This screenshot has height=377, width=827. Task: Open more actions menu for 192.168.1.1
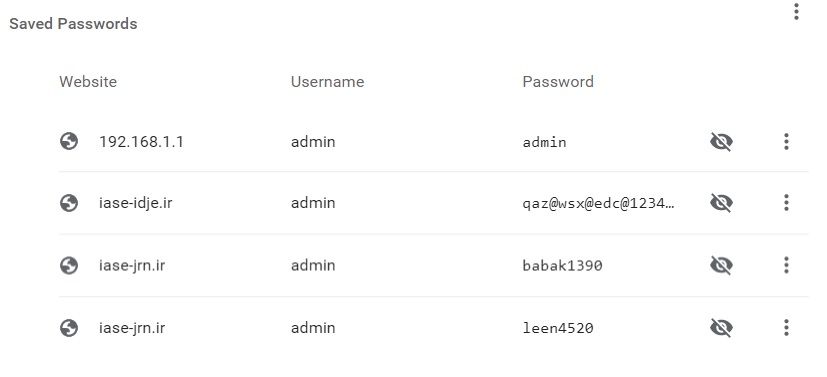coord(786,141)
